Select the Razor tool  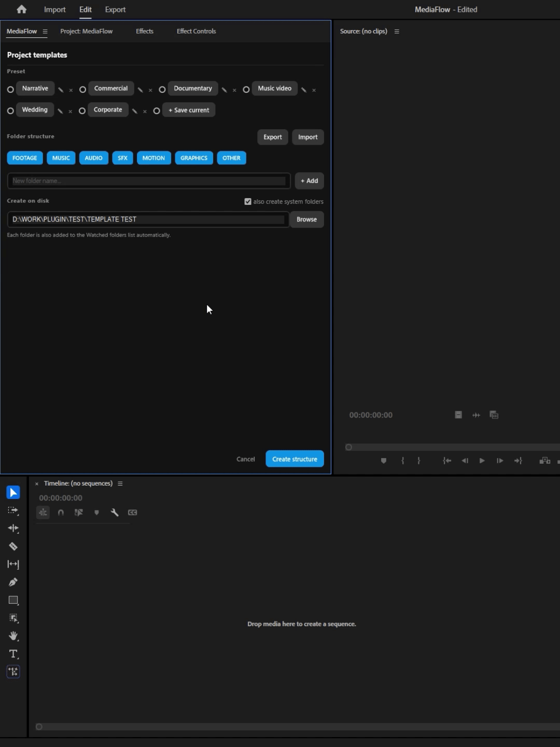[13, 546]
